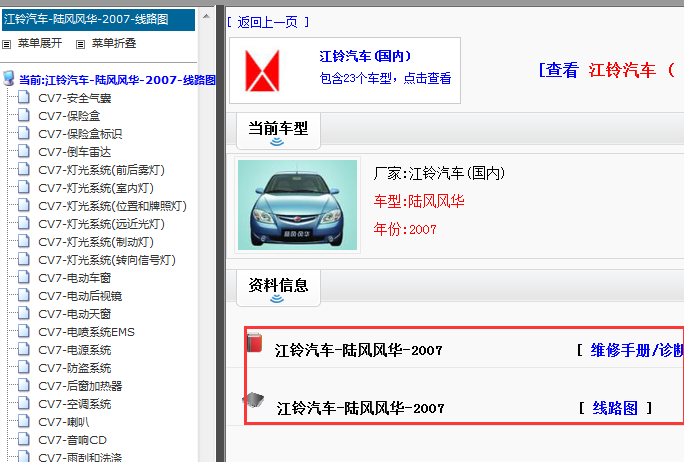Click the document icon beside CV7-空调系统
Screen dimensions: 684x462
(x=24, y=404)
